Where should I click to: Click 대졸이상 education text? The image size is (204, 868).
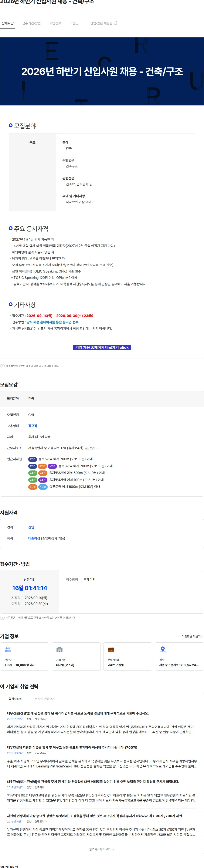34,538
